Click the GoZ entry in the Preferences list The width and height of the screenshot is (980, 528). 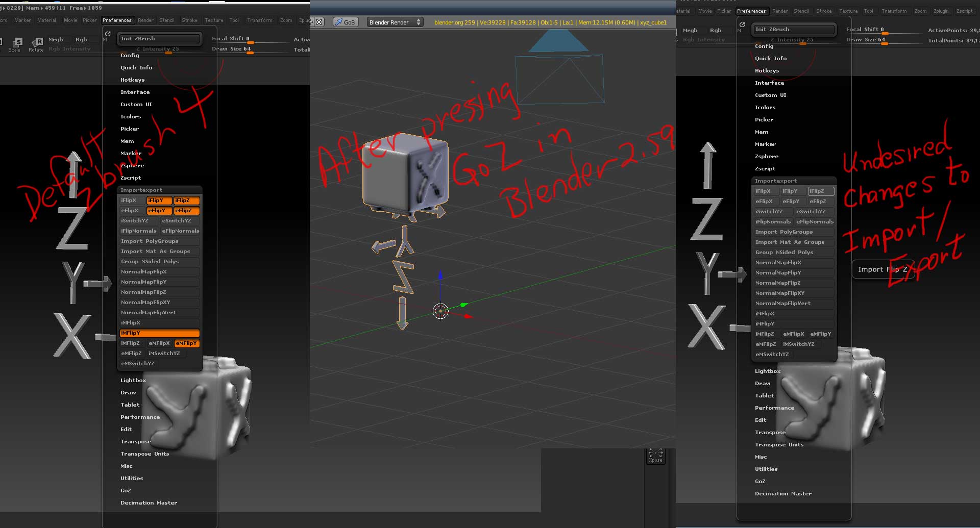pos(125,490)
